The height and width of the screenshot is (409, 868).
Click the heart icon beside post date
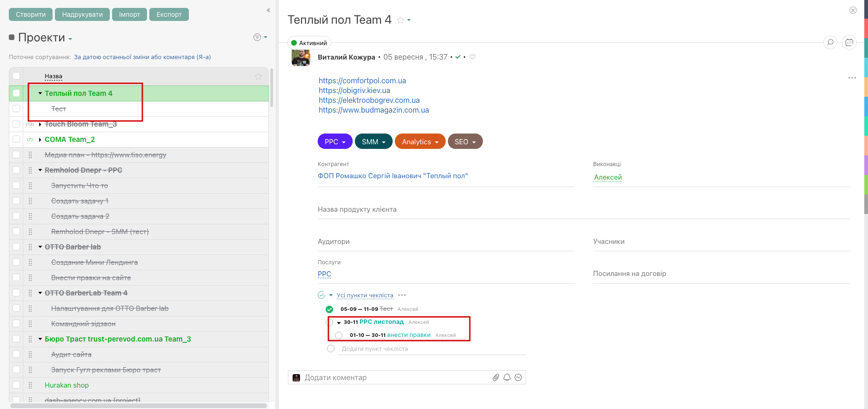coord(473,57)
